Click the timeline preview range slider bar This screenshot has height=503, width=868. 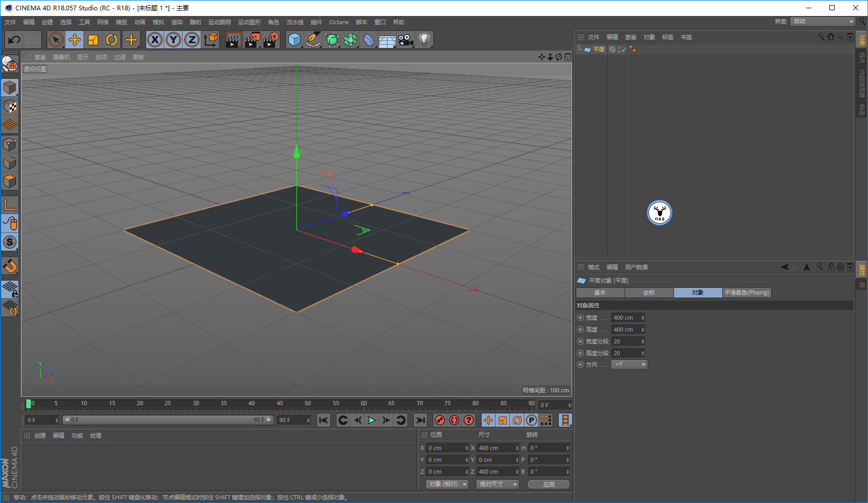point(168,420)
